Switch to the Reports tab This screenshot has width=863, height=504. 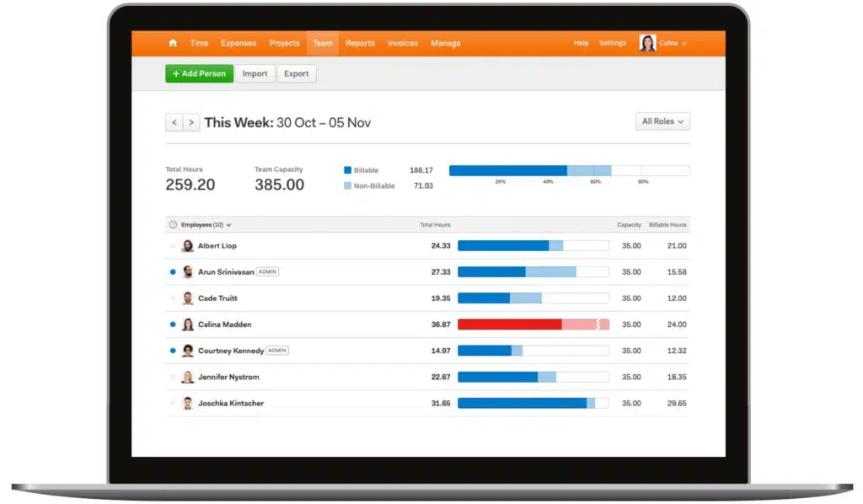[360, 43]
